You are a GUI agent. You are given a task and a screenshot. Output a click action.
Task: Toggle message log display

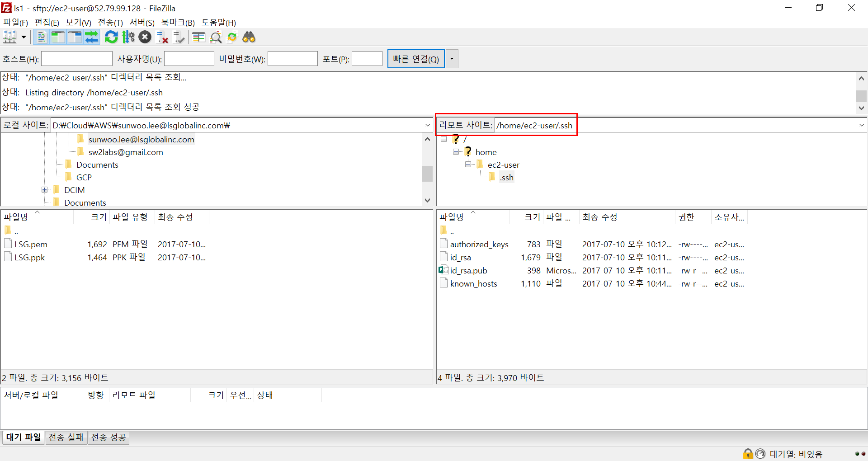coord(41,37)
